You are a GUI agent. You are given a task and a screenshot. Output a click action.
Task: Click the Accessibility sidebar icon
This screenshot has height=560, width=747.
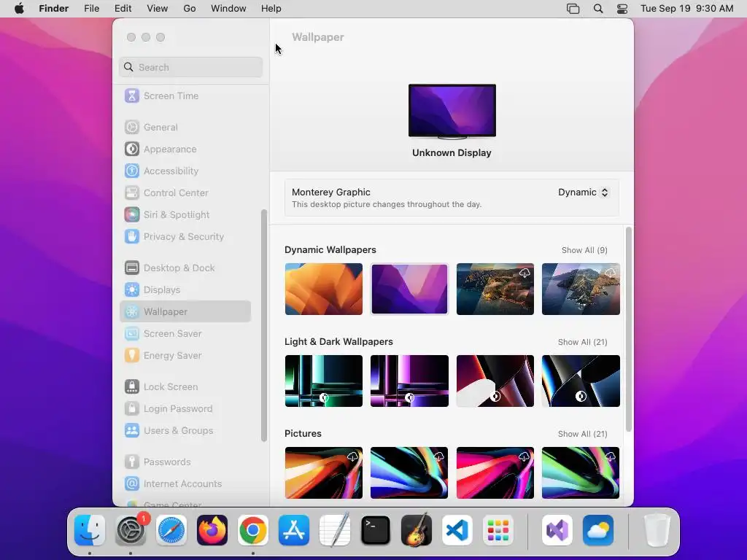[x=132, y=171]
